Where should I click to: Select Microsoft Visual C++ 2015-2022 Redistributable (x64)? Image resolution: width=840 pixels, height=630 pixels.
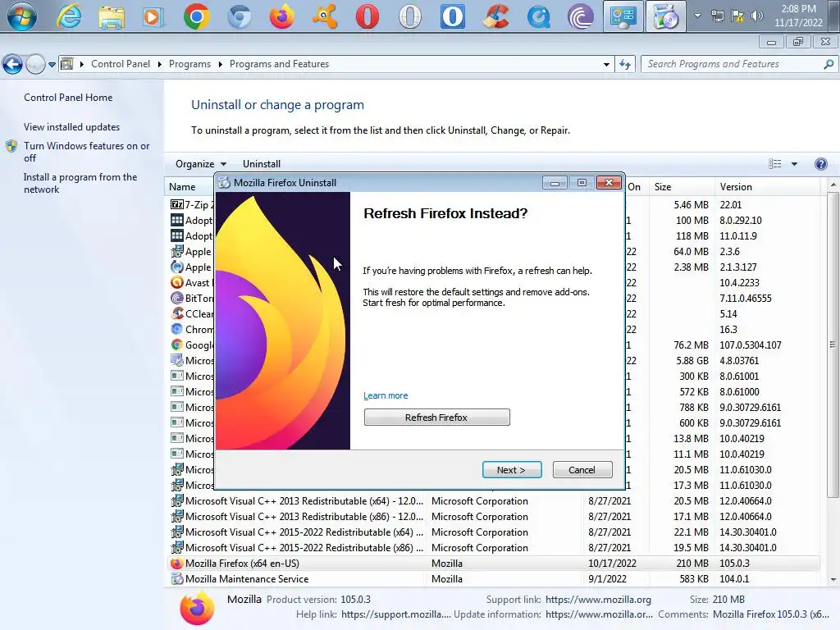pyautogui.click(x=493, y=532)
